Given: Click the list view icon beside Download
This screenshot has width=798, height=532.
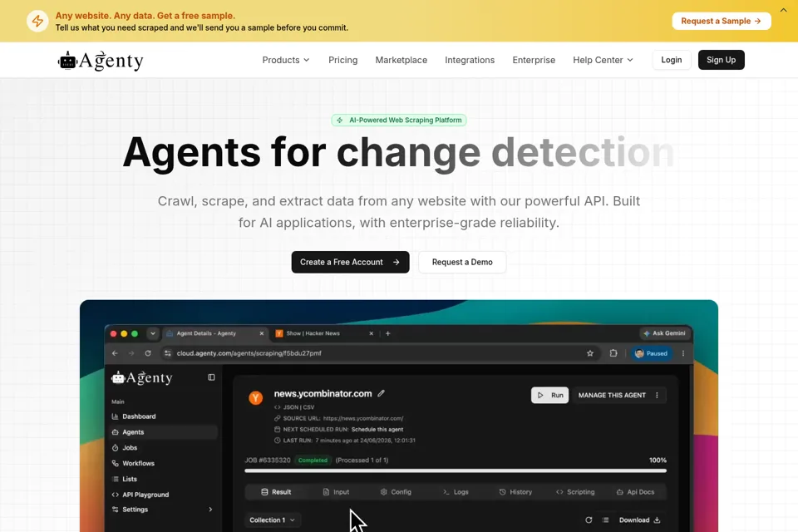Looking at the screenshot, I should (x=605, y=520).
